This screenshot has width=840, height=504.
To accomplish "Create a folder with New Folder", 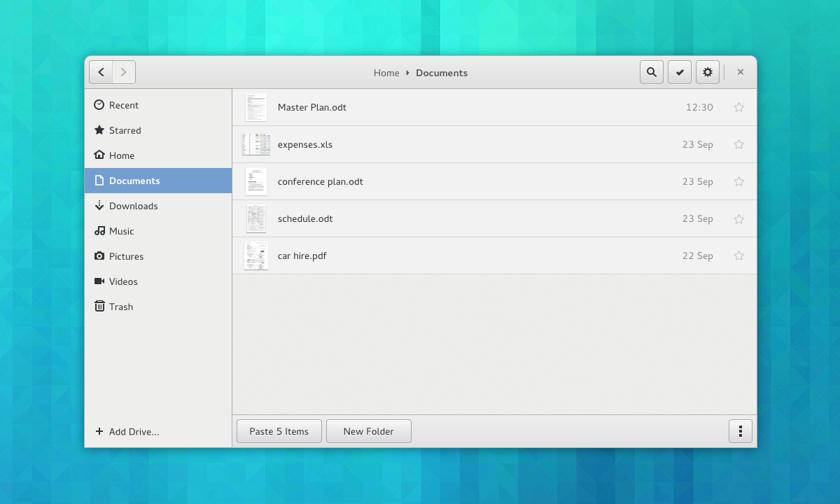I will pos(368,431).
